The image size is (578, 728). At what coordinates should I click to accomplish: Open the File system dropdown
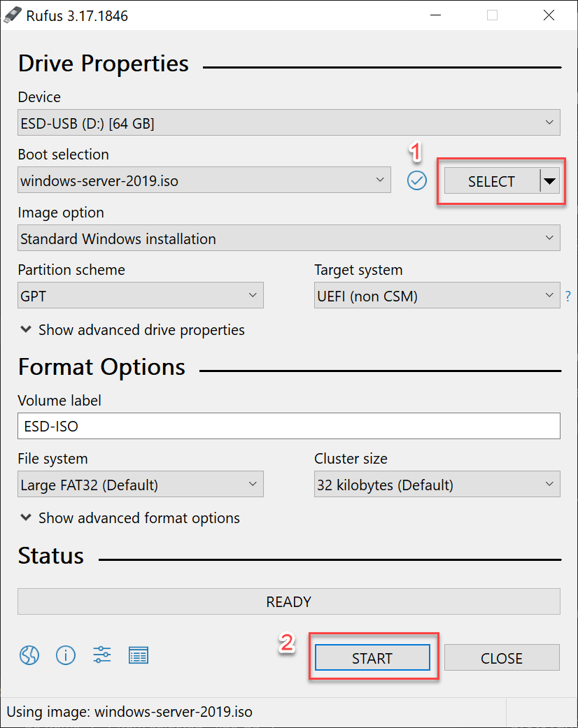[x=140, y=485]
